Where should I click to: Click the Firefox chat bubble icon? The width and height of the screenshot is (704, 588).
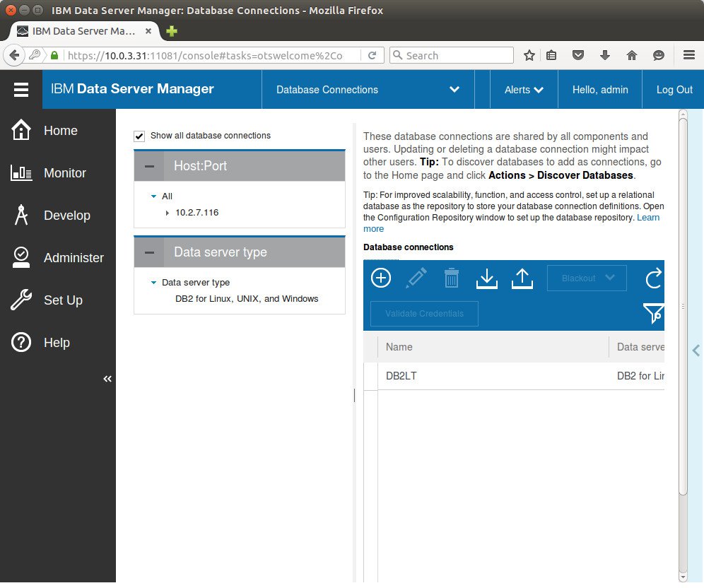pyautogui.click(x=659, y=55)
